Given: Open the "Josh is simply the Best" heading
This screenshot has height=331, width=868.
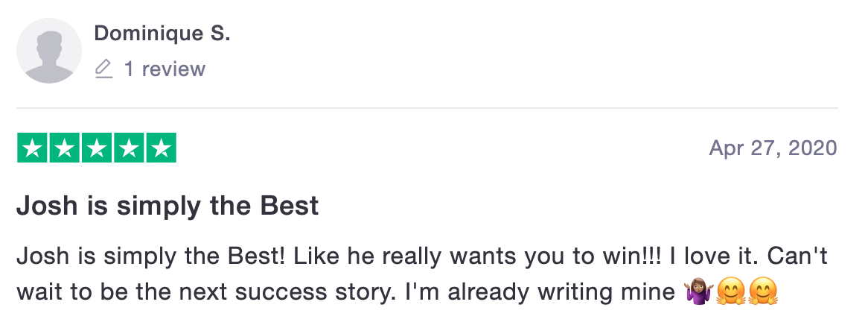Looking at the screenshot, I should pos(167,205).
